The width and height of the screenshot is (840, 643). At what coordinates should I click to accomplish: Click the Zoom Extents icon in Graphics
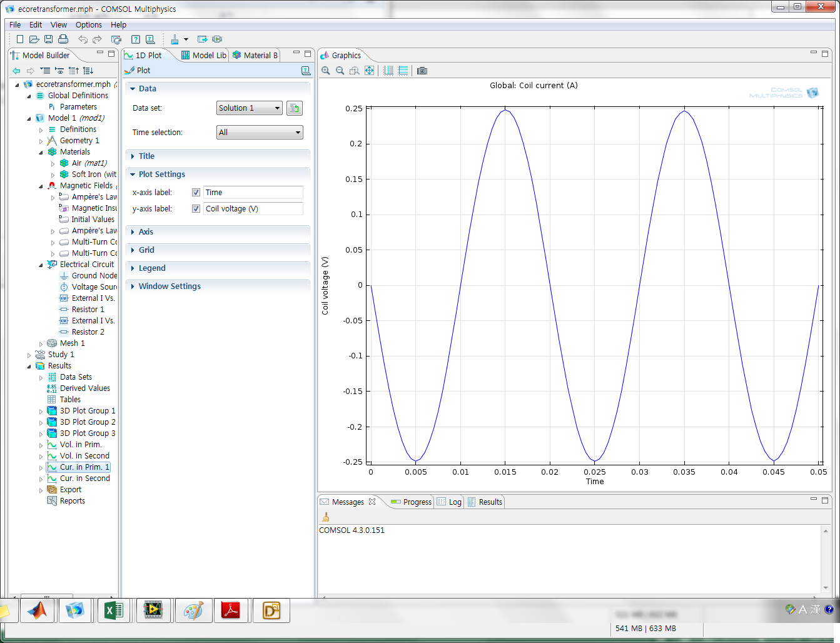(x=370, y=71)
